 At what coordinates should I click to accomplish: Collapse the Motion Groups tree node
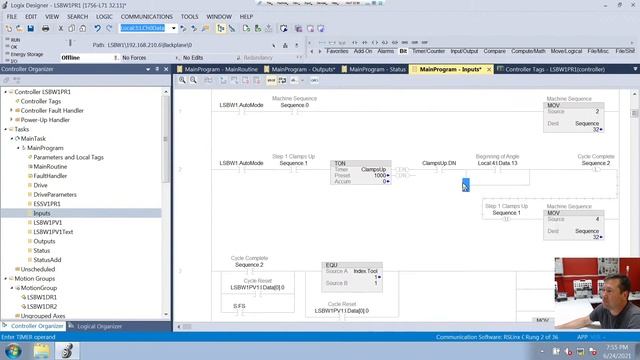(6, 278)
